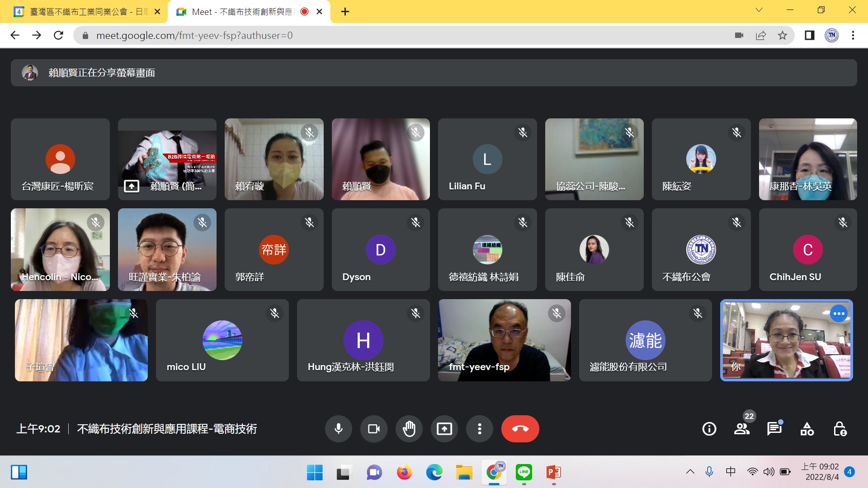Click the present screen button

click(x=444, y=428)
